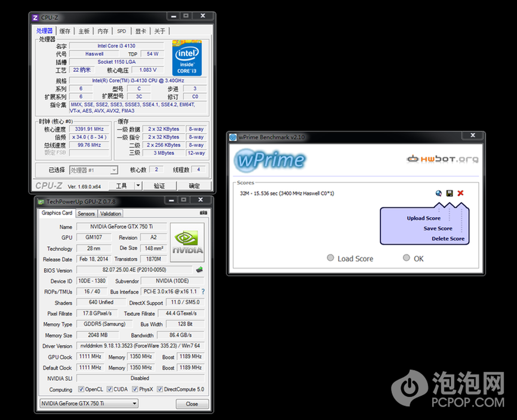
Task: Click the CPU-Z title bar logo icon
Action: 35,18
